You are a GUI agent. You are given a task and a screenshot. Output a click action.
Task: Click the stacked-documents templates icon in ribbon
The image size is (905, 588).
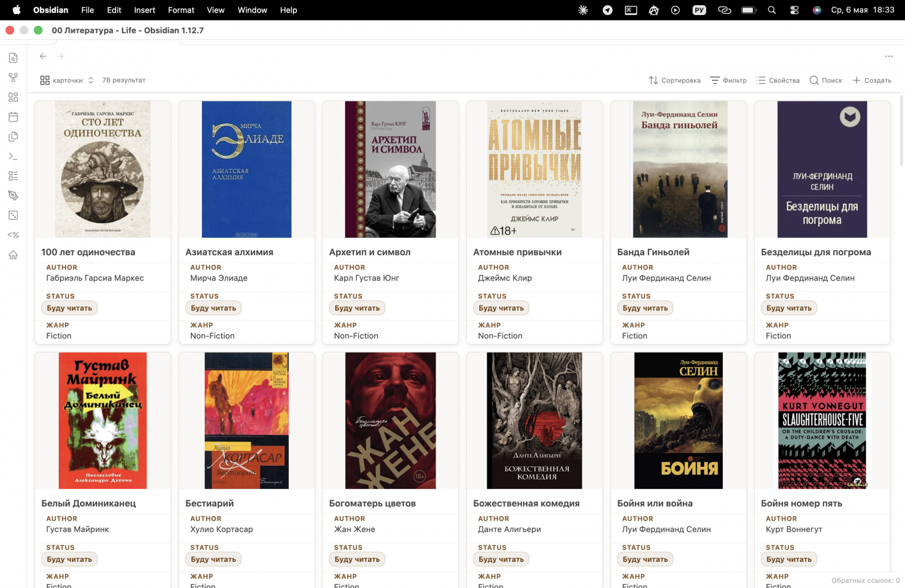click(13, 137)
